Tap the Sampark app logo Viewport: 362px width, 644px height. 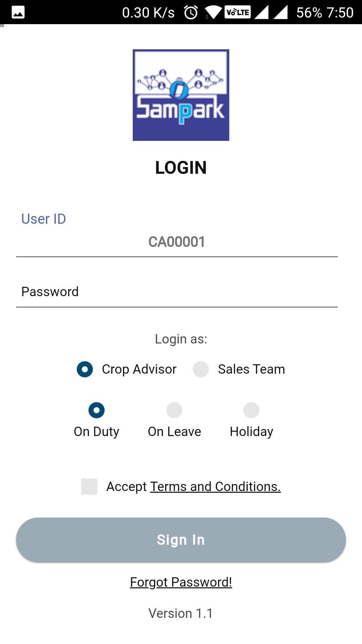click(x=181, y=95)
